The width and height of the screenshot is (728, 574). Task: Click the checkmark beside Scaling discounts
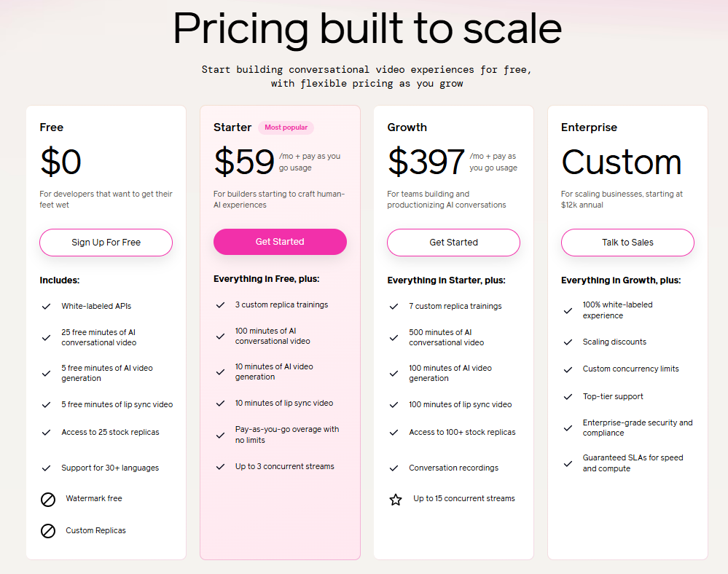tap(568, 342)
